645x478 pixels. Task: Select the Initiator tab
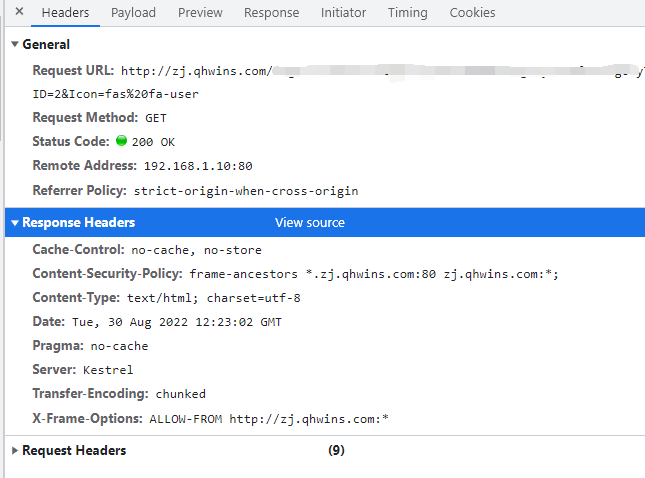tap(343, 13)
